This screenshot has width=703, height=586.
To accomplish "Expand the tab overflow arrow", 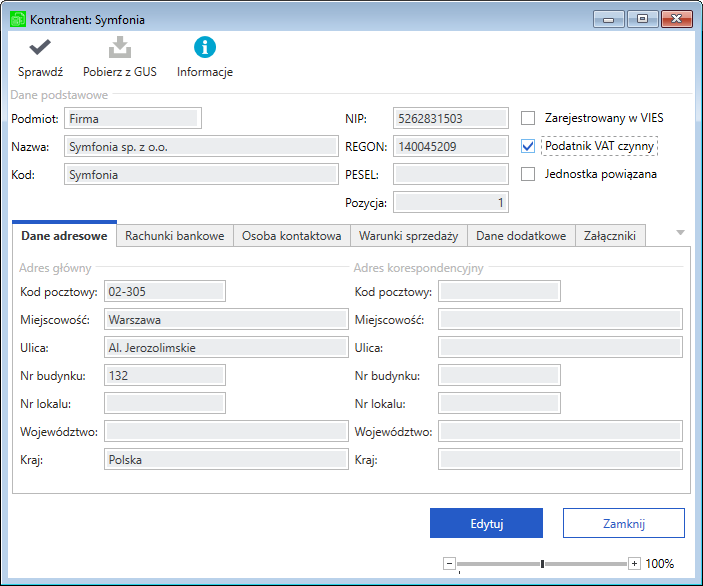I will point(680,233).
